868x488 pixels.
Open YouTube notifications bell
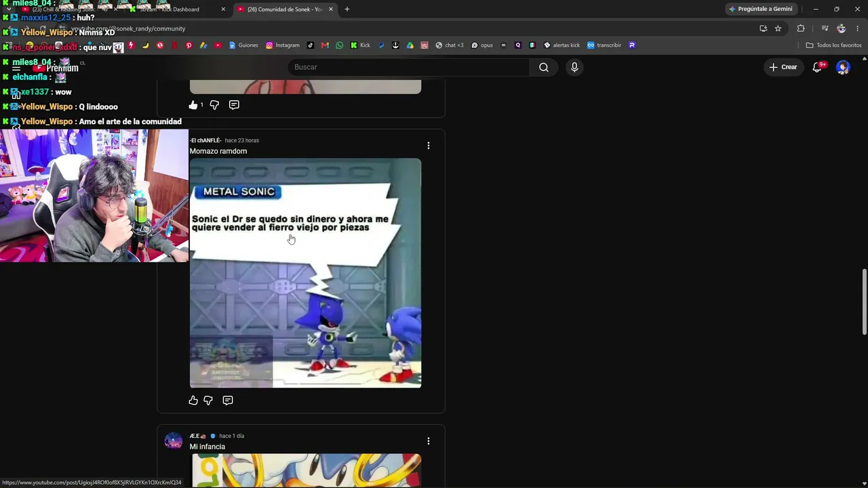click(x=817, y=67)
